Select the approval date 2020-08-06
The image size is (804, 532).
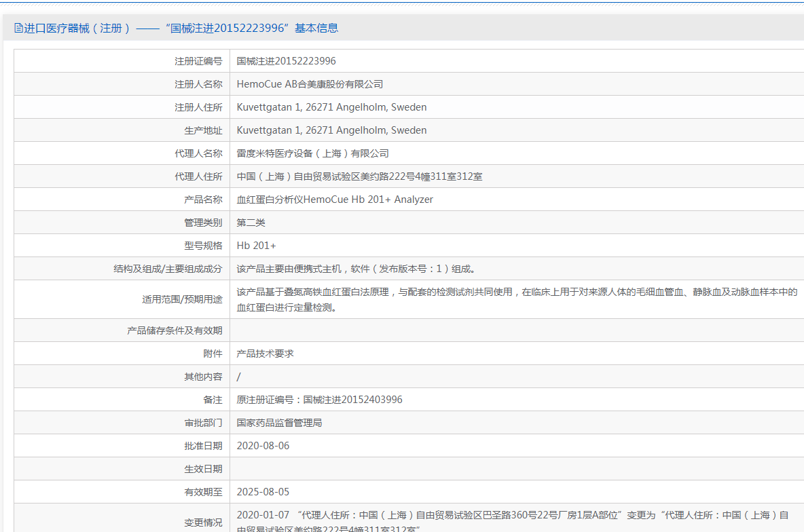point(263,446)
